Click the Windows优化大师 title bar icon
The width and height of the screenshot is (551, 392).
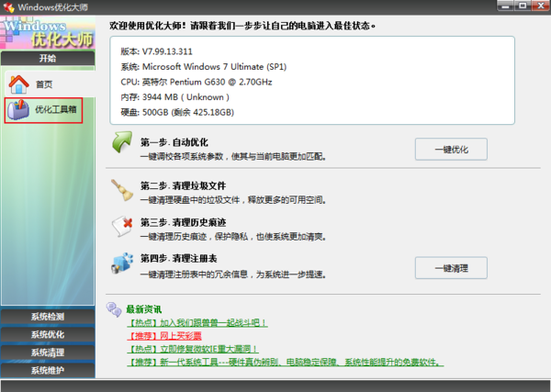[x=9, y=8]
